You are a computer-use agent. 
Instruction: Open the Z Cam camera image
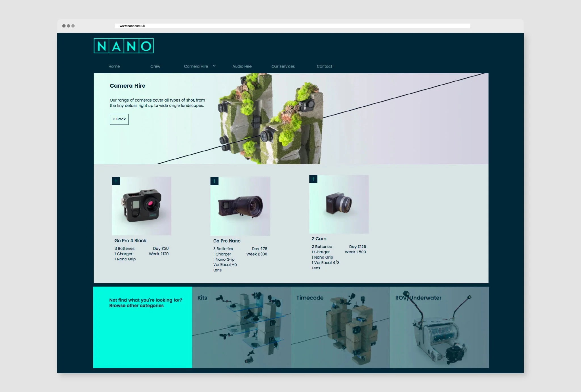[339, 204]
